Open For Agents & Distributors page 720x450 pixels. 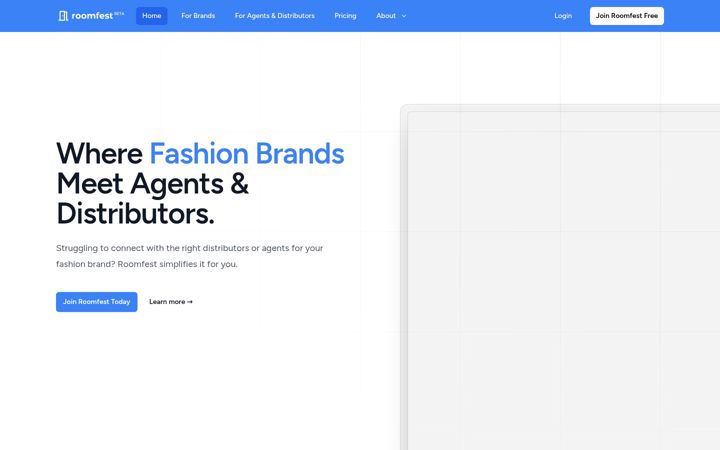pyautogui.click(x=275, y=16)
